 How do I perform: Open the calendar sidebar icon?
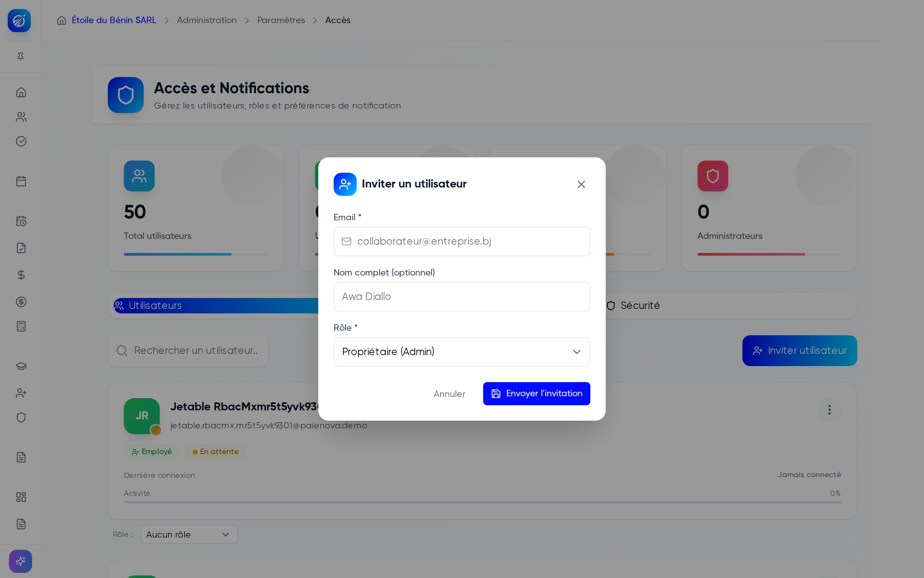point(21,181)
